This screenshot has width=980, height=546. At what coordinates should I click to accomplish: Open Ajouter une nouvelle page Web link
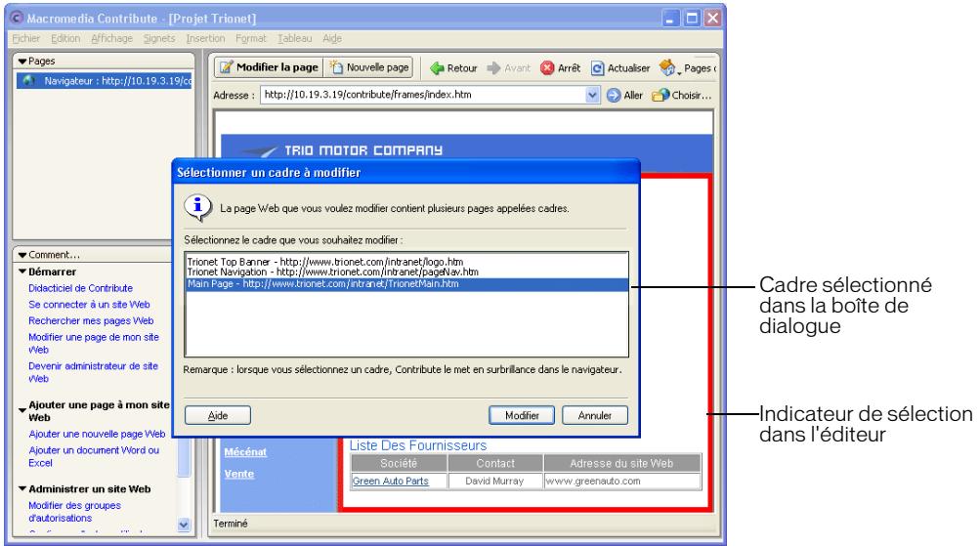click(97, 434)
